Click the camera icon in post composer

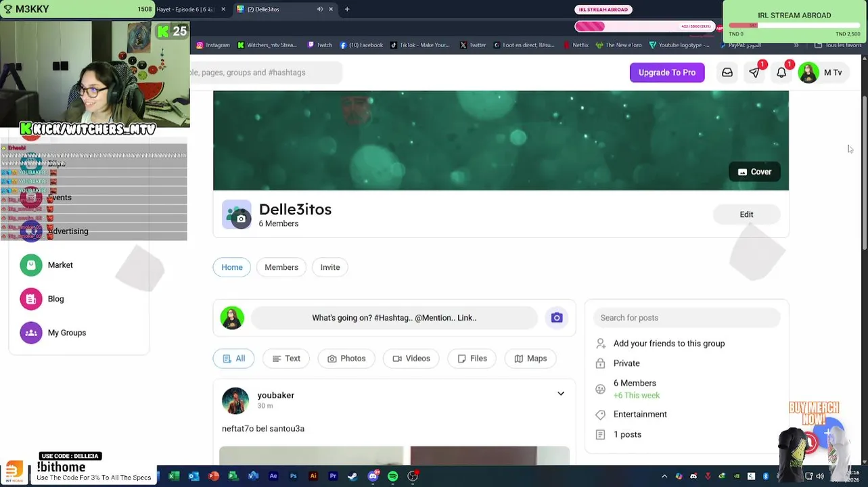(557, 318)
